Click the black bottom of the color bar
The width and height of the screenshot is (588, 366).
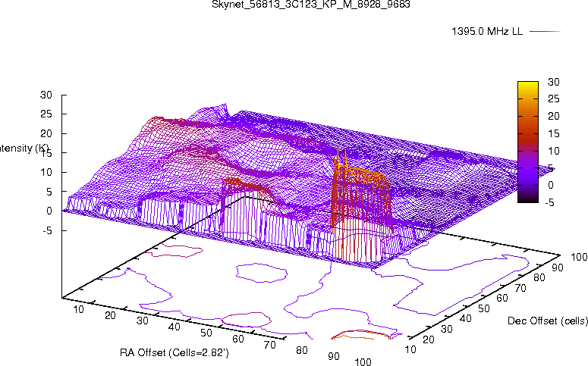coord(528,199)
